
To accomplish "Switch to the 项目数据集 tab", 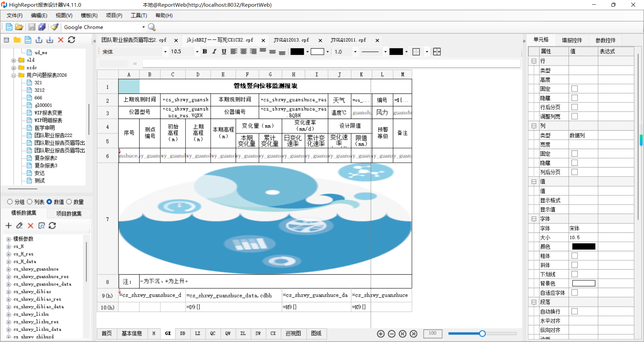I will 69,213.
